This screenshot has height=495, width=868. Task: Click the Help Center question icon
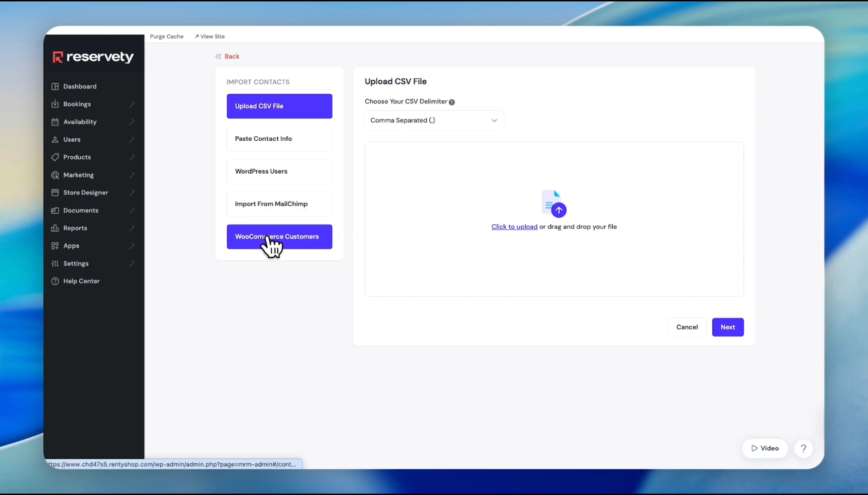coord(55,281)
